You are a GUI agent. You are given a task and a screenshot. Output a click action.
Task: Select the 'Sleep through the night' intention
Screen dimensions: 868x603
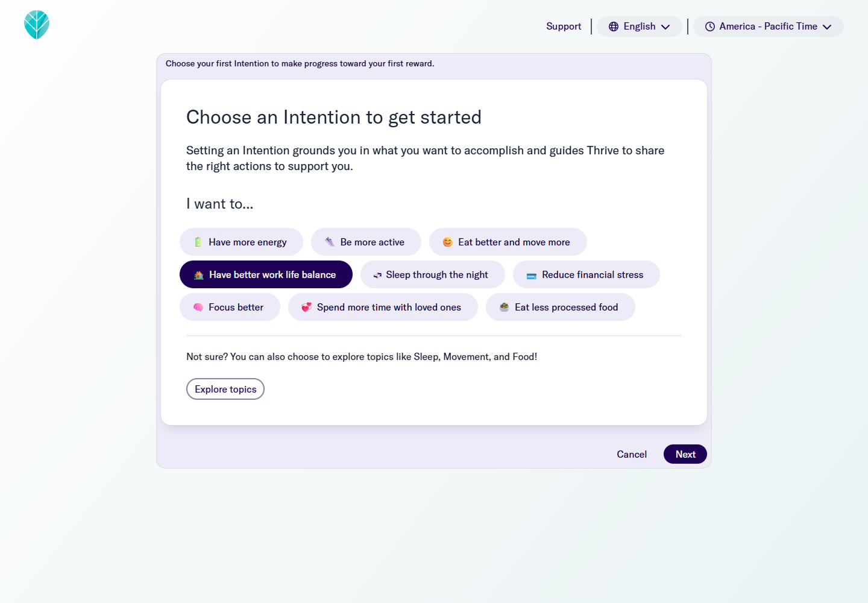tap(432, 274)
